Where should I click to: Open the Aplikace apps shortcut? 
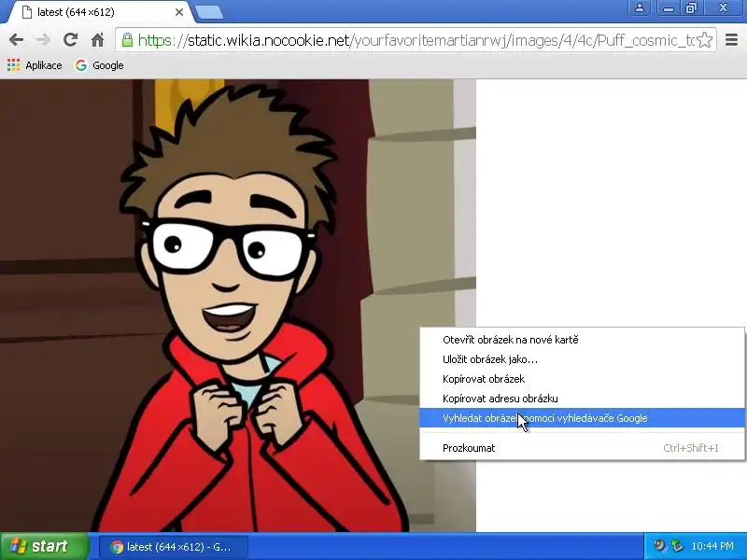point(35,65)
